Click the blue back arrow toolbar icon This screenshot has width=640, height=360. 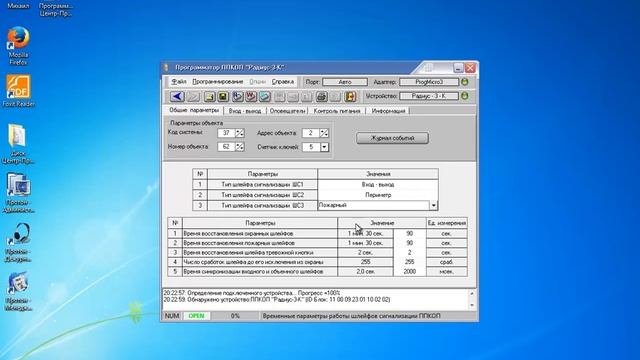(177, 96)
